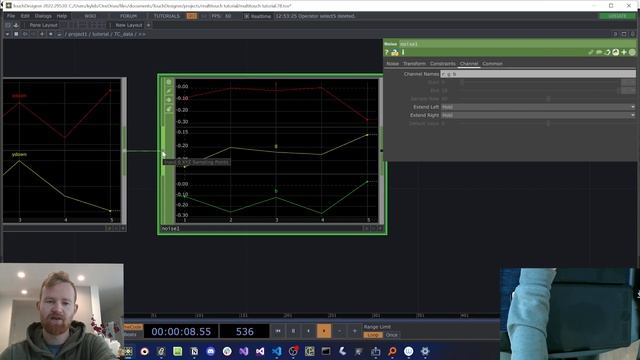Show operator info via the 'i' icon
The width and height of the screenshot is (640, 360).
[403, 52]
